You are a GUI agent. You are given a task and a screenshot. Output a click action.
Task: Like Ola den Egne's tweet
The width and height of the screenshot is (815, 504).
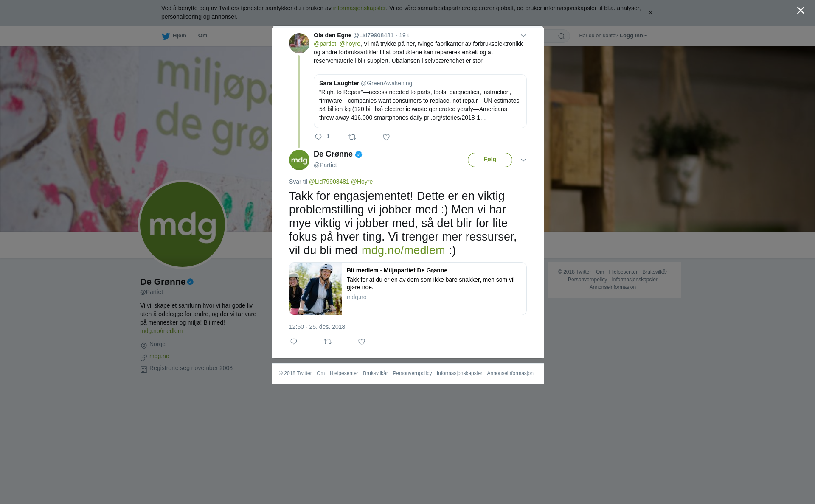click(x=386, y=137)
